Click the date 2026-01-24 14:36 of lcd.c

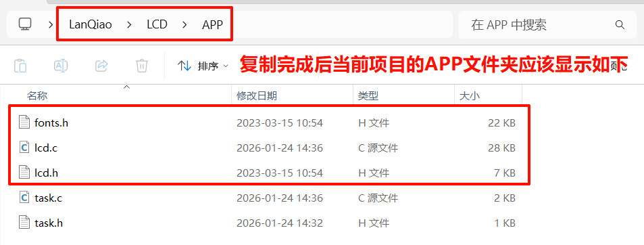pyautogui.click(x=280, y=148)
